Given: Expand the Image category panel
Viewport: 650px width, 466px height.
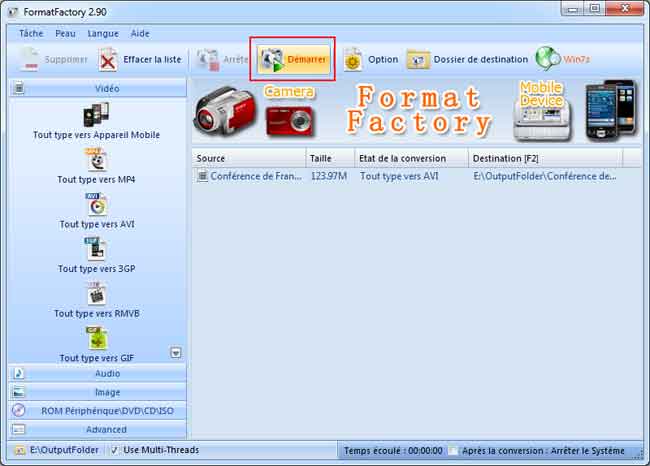Looking at the screenshot, I should point(97,392).
